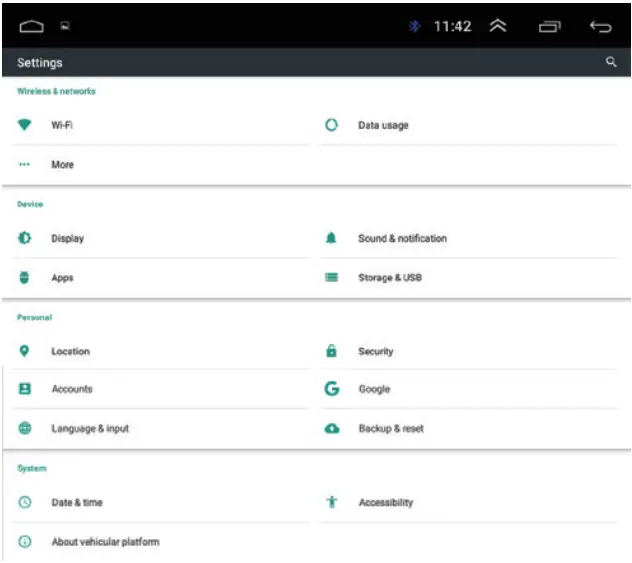This screenshot has height=563, width=632.
Task: Open Google settings entry
Action: coord(468,389)
